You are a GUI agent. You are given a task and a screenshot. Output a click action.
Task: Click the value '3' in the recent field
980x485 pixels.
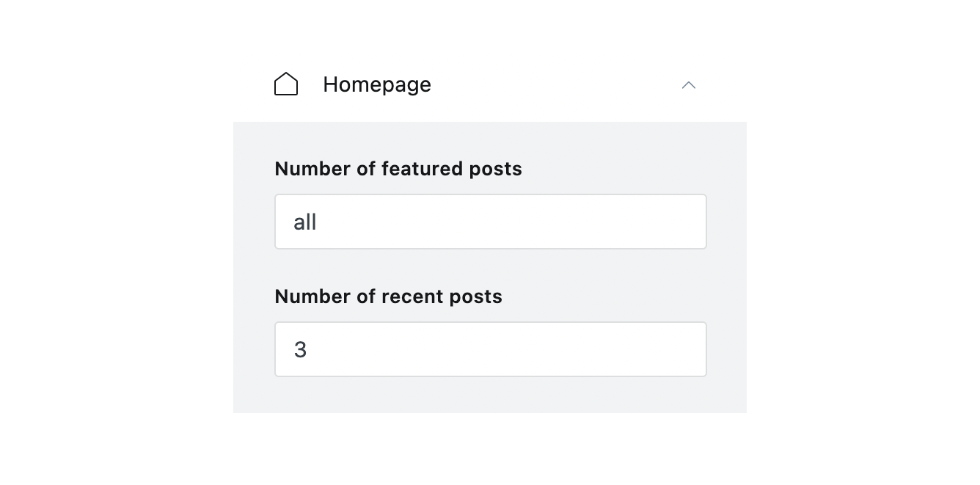click(x=300, y=350)
